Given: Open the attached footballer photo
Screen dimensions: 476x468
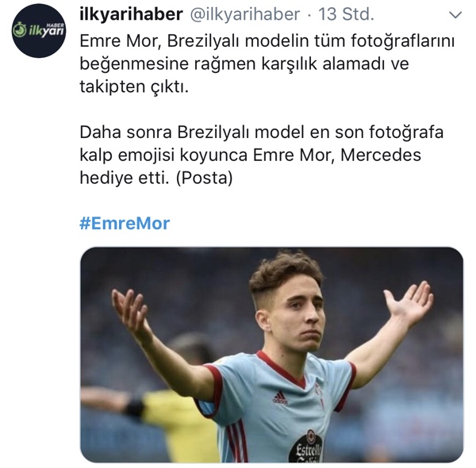Looking at the screenshot, I should (x=271, y=355).
